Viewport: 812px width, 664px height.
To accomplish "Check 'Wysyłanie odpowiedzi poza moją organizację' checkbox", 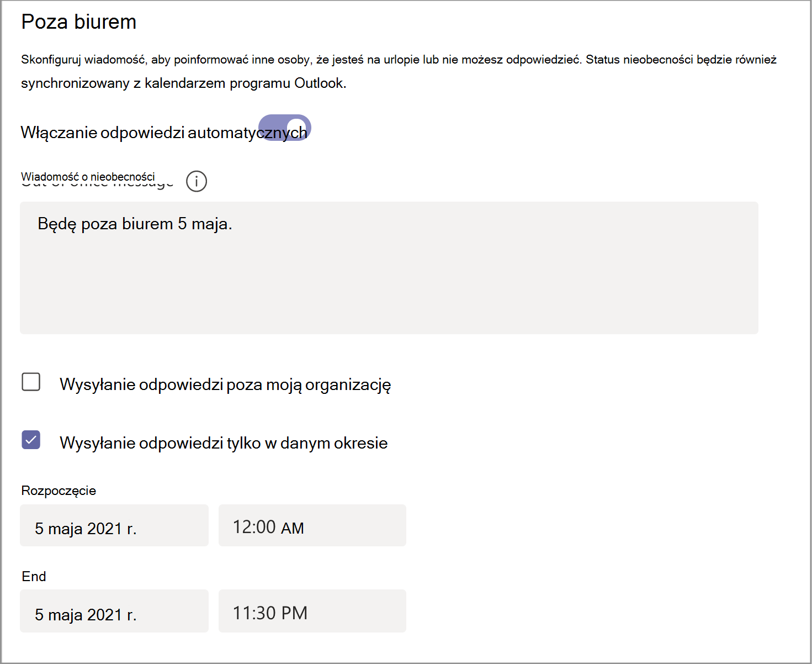I will (x=31, y=382).
